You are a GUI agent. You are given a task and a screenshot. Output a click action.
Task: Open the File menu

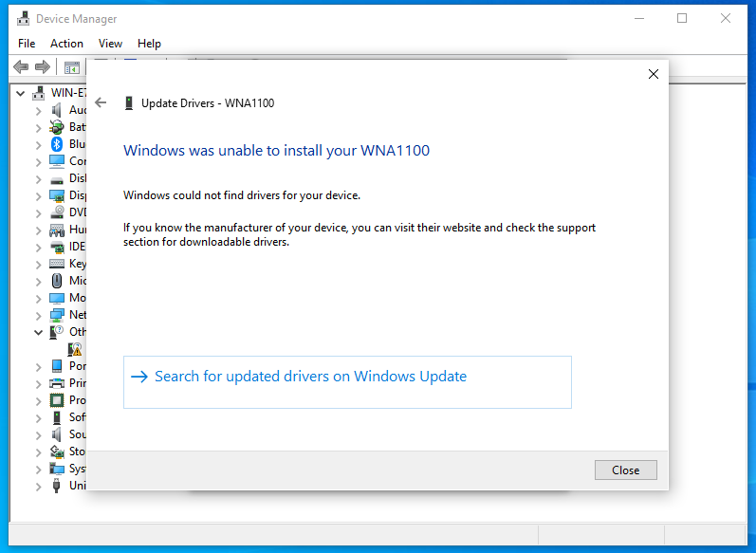27,44
